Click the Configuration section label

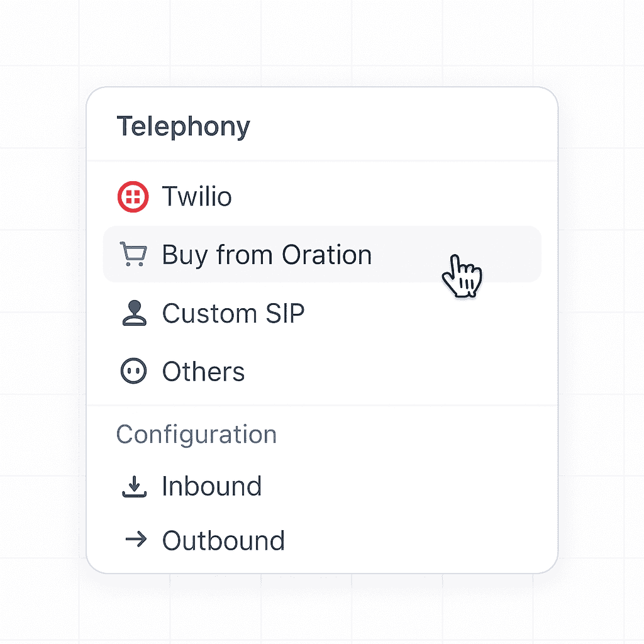point(196,434)
